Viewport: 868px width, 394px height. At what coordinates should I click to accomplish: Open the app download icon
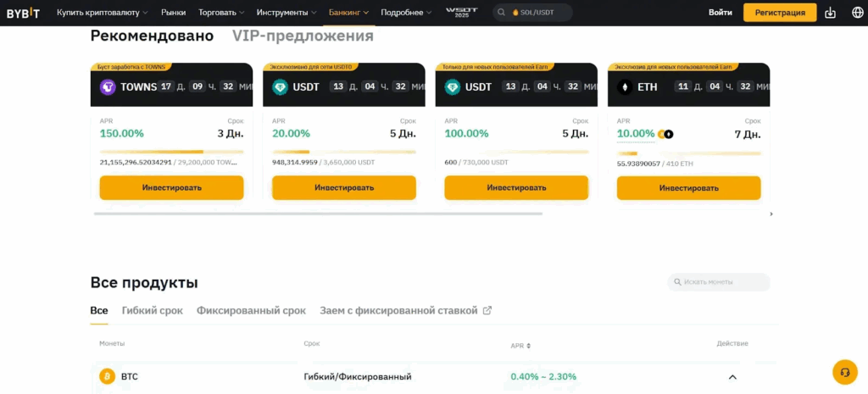(830, 13)
